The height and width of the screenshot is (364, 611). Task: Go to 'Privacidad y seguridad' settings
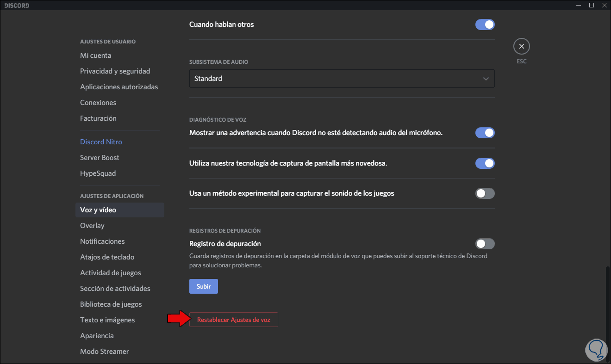coord(115,71)
